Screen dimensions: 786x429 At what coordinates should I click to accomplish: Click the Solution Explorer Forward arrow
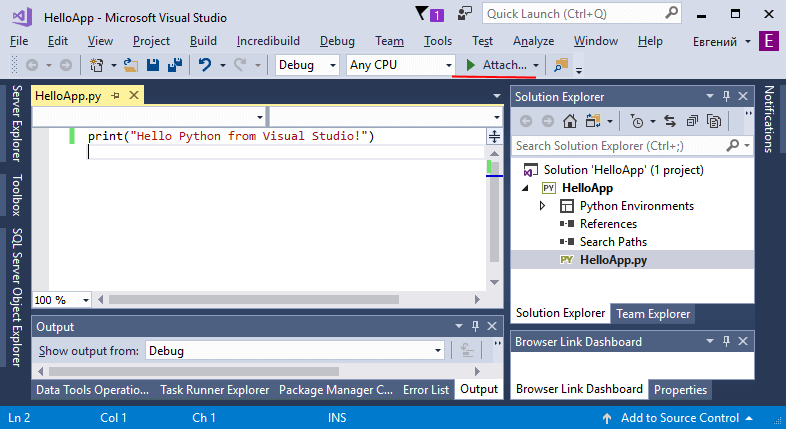[x=548, y=121]
